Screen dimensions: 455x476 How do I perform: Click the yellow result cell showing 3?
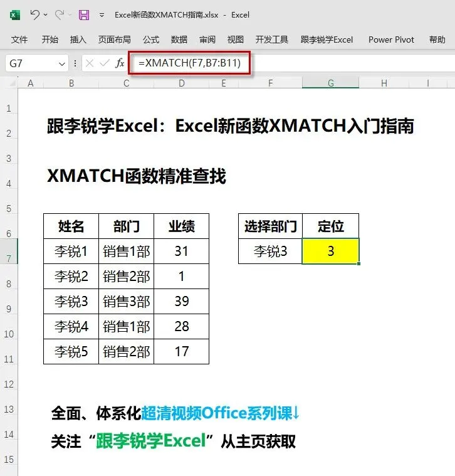pos(331,251)
